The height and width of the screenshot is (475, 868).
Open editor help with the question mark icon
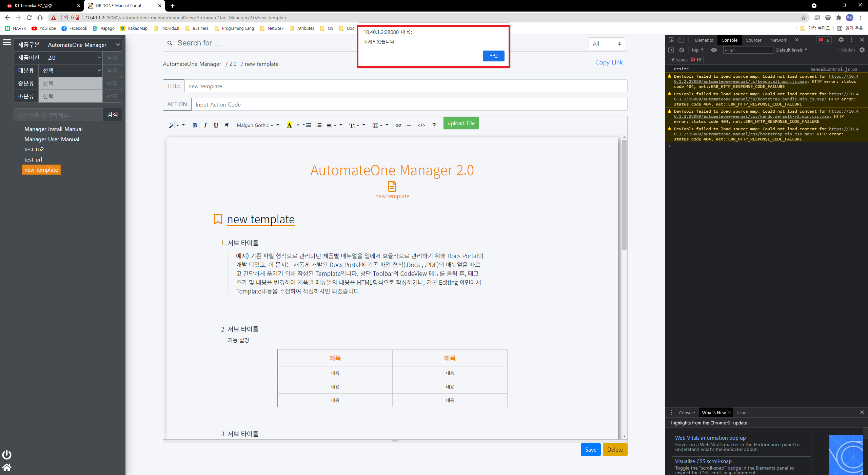pos(434,125)
